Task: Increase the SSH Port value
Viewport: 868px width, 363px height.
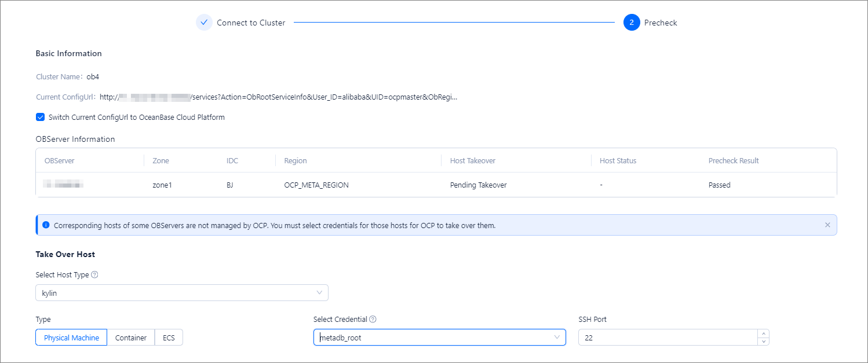Action: click(764, 333)
